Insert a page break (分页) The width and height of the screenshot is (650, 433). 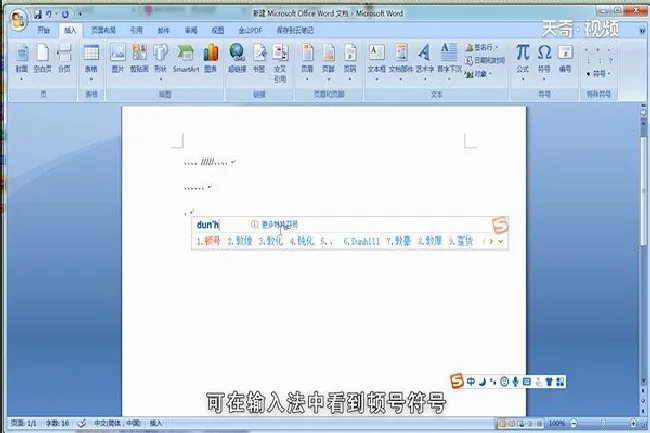[x=64, y=58]
